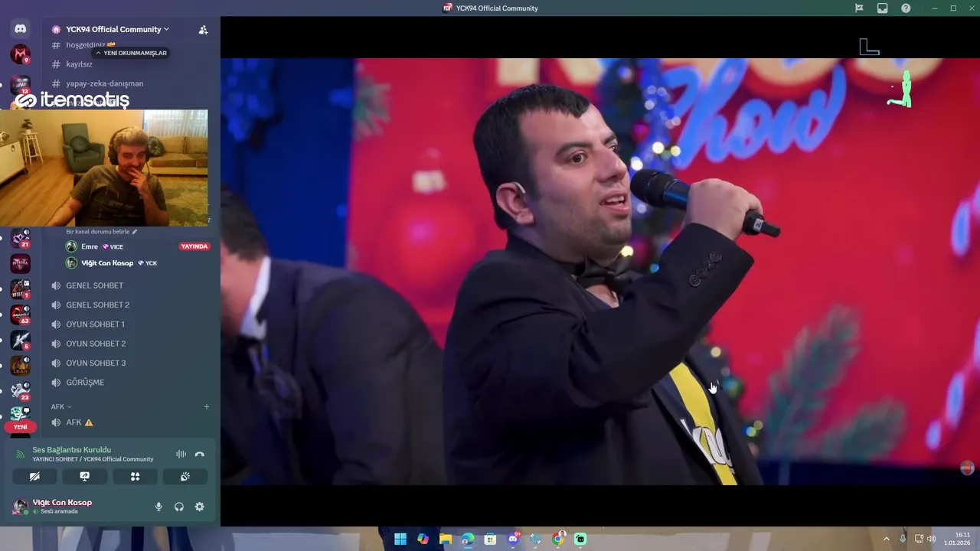This screenshot has height=551, width=980.
Task: Open server icon with 21 badge
Action: [20, 239]
